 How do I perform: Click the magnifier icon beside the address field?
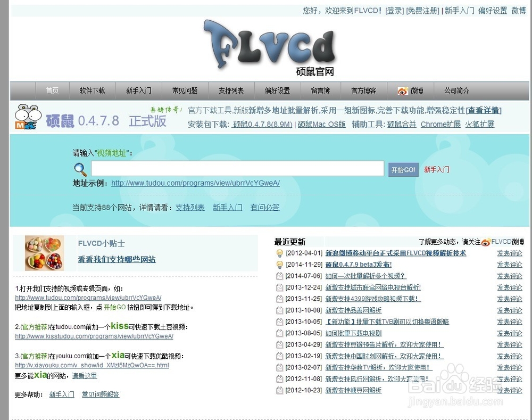[80, 169]
